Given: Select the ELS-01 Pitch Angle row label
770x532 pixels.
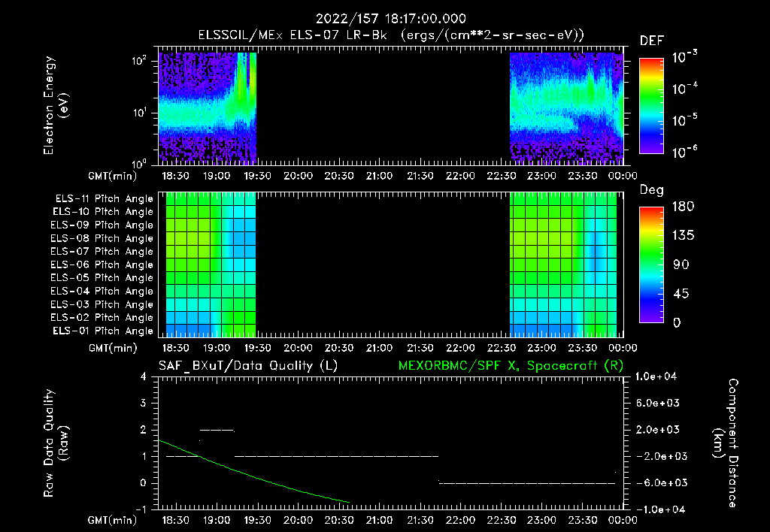Looking at the screenshot, I should click(x=103, y=331).
